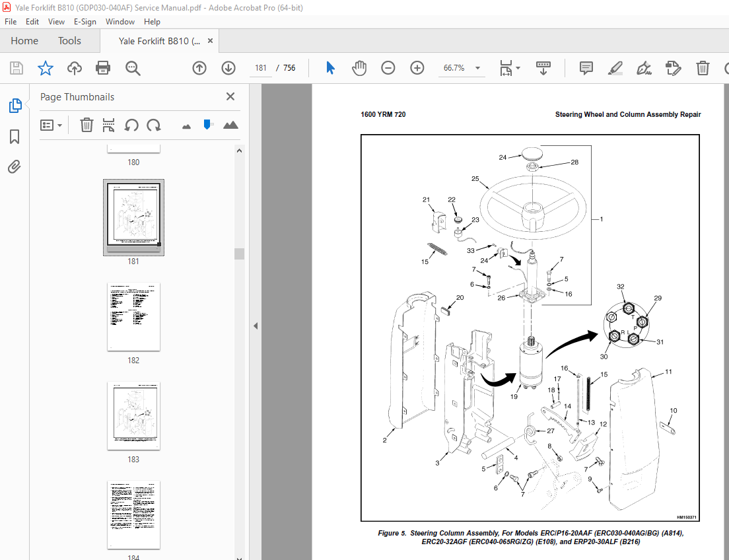This screenshot has height=560, width=729.
Task: Close the Yale Forklift document tab
Action: click(x=210, y=40)
